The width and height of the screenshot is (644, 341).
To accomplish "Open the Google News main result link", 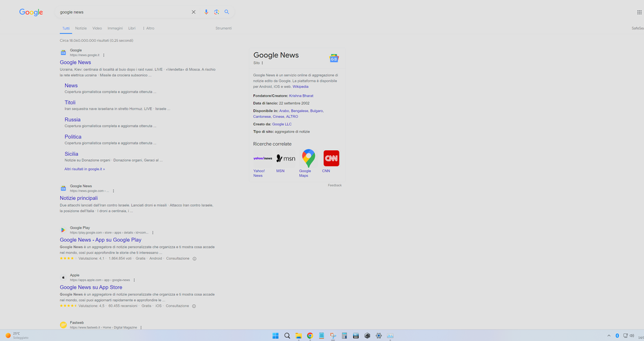I will 75,63.
